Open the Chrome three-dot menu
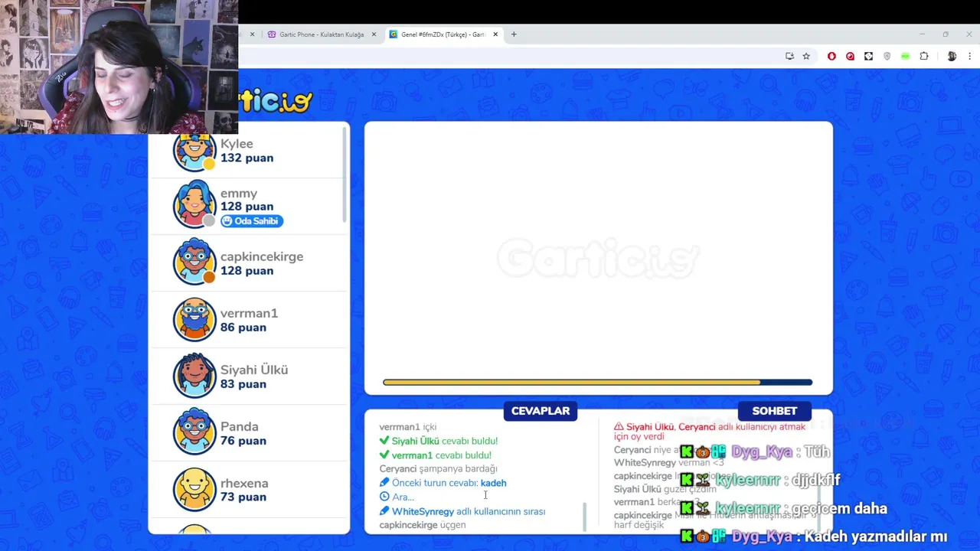 970,56
